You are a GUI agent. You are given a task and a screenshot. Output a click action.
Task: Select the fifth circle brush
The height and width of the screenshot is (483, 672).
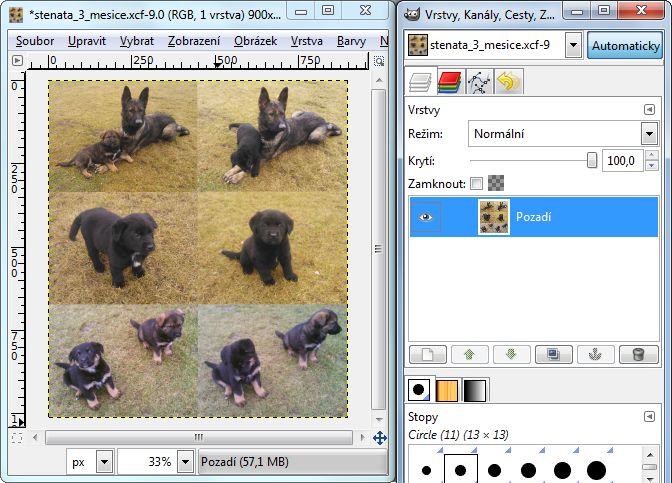(x=562, y=471)
